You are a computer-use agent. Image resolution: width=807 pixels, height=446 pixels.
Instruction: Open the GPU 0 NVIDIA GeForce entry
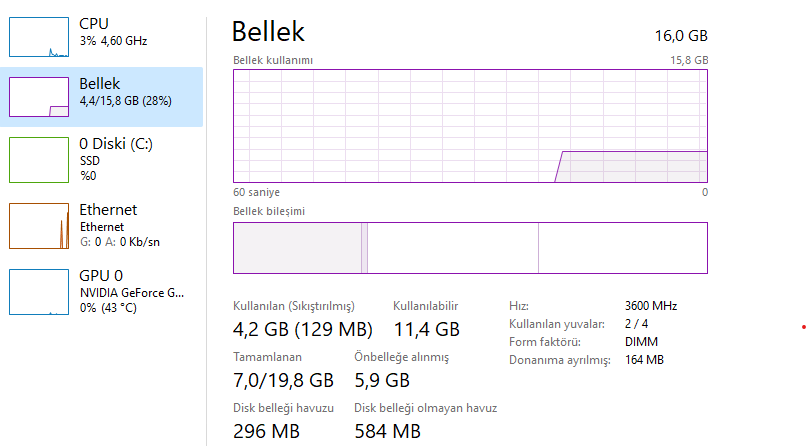(132, 292)
